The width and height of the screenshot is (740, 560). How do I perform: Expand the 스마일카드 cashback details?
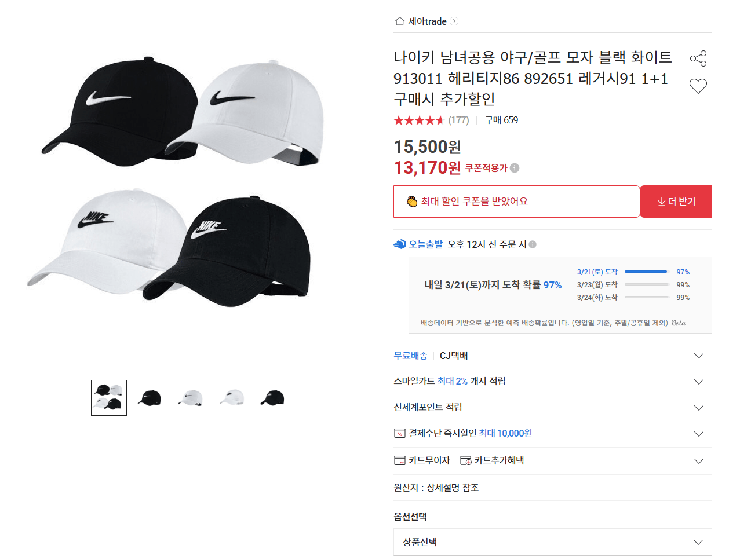699,381
